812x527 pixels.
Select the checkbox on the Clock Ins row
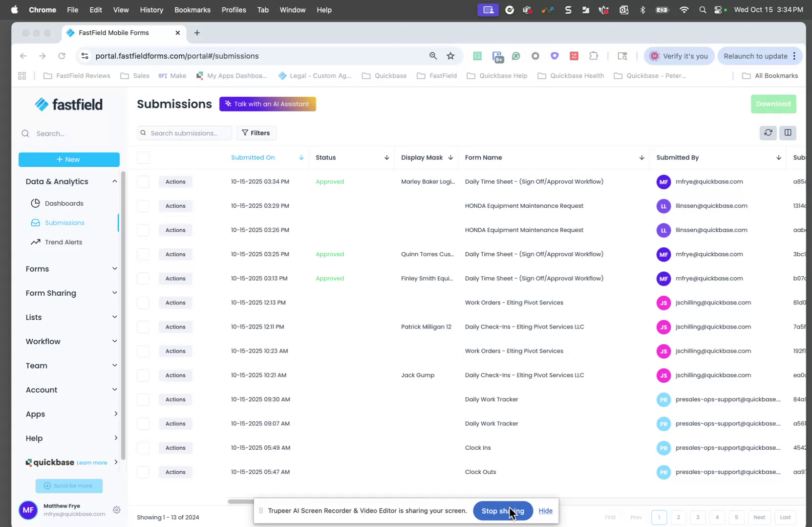point(143,447)
